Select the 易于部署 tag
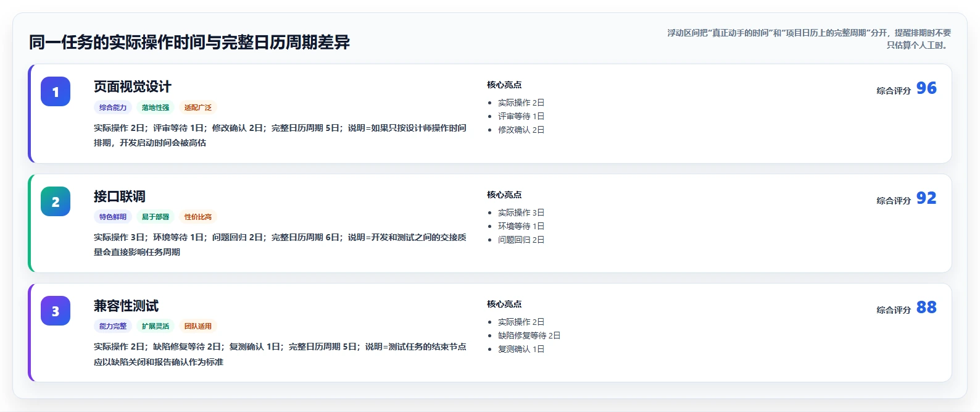Image resolution: width=980 pixels, height=412 pixels. 156,217
